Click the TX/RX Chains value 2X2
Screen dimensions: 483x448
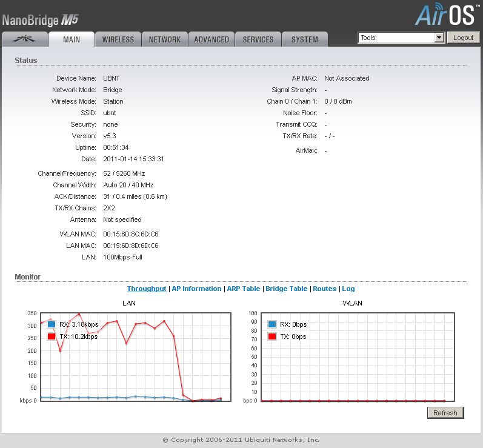[x=109, y=208]
